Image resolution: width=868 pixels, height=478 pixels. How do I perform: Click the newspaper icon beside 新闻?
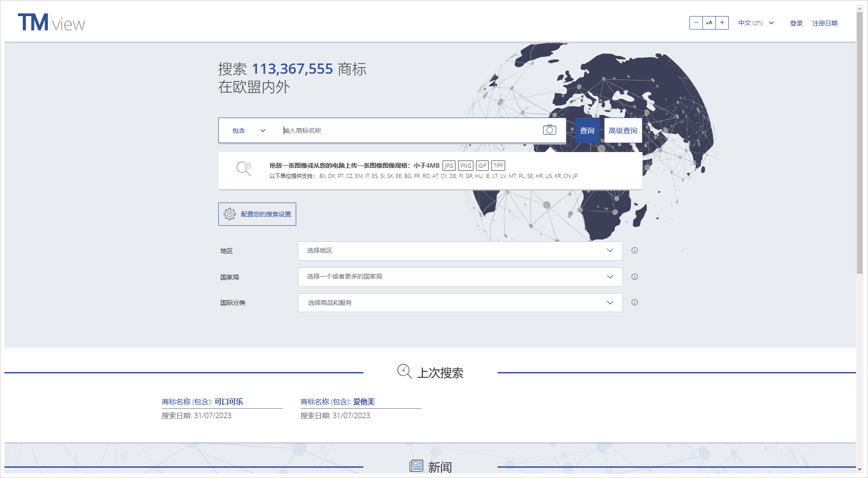click(416, 466)
